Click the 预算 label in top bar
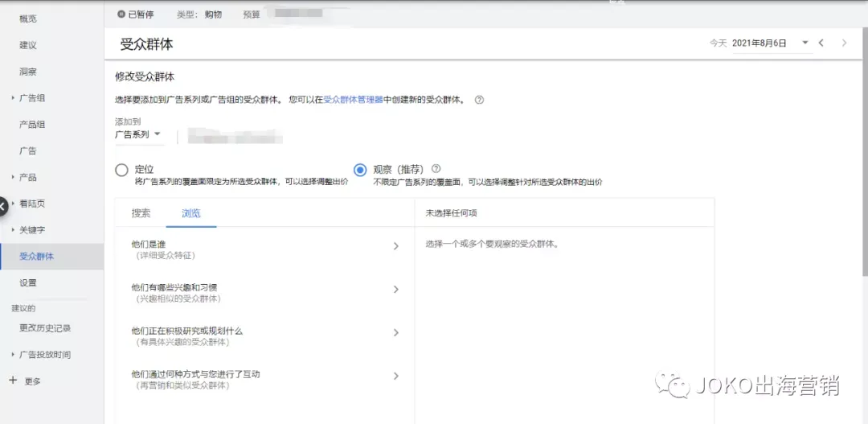The width and height of the screenshot is (868, 424). (252, 15)
